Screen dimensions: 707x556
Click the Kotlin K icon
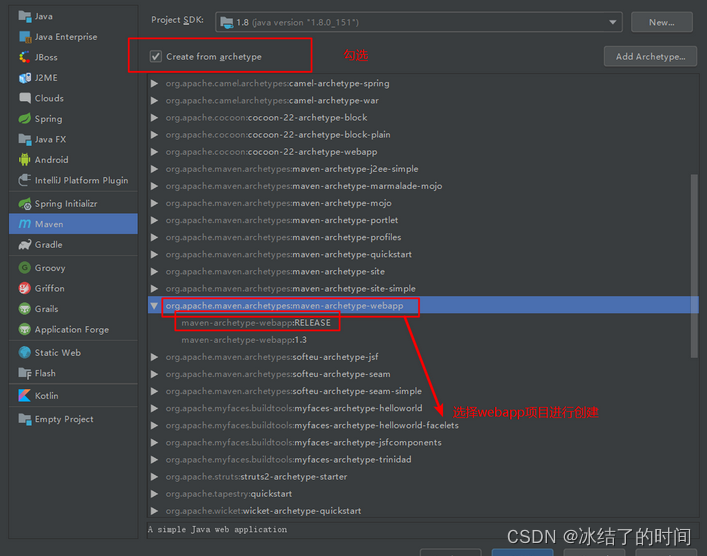click(x=25, y=395)
